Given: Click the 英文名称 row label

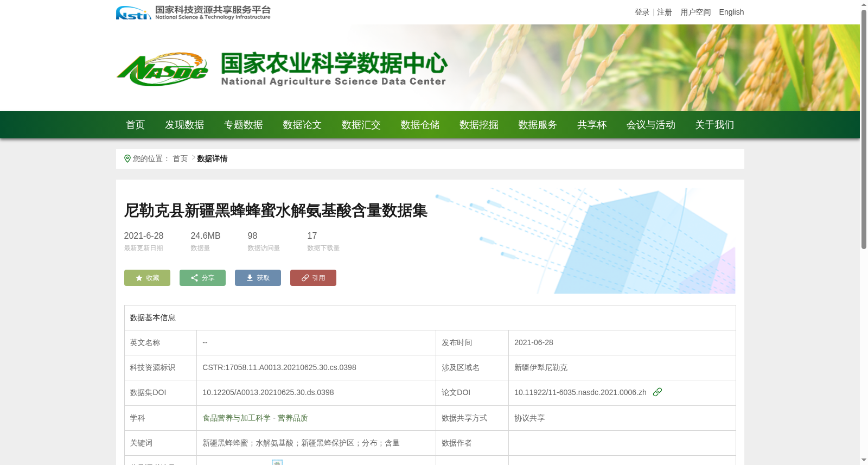Looking at the screenshot, I should click(x=145, y=342).
